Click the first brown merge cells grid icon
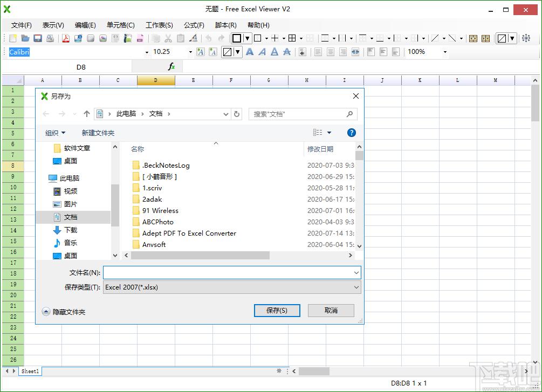The height and width of the screenshot is (392, 542). (x=473, y=38)
